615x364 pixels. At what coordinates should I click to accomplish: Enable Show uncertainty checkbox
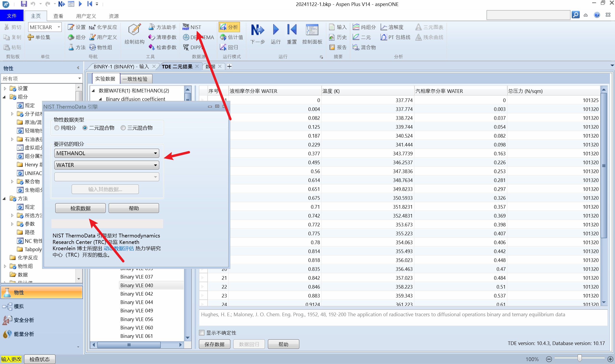(x=202, y=333)
